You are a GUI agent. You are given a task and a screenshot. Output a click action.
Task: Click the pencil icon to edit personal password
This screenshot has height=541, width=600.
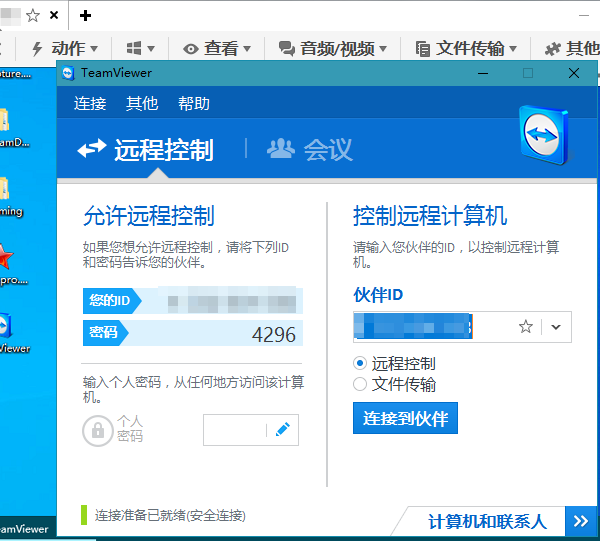pos(282,429)
